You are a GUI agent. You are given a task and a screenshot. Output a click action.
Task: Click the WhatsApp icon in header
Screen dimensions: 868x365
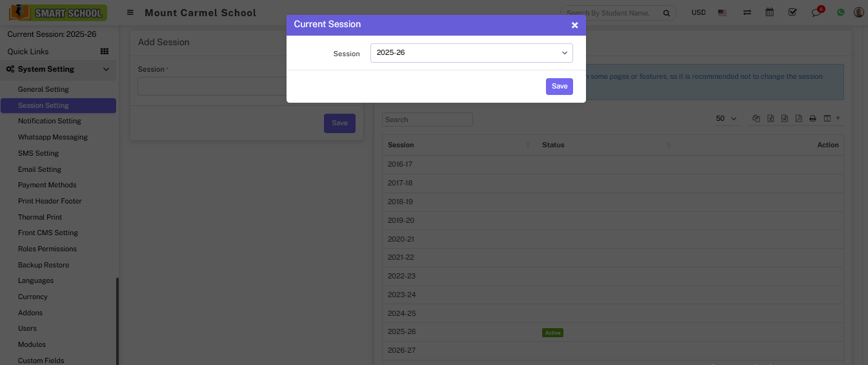[840, 12]
